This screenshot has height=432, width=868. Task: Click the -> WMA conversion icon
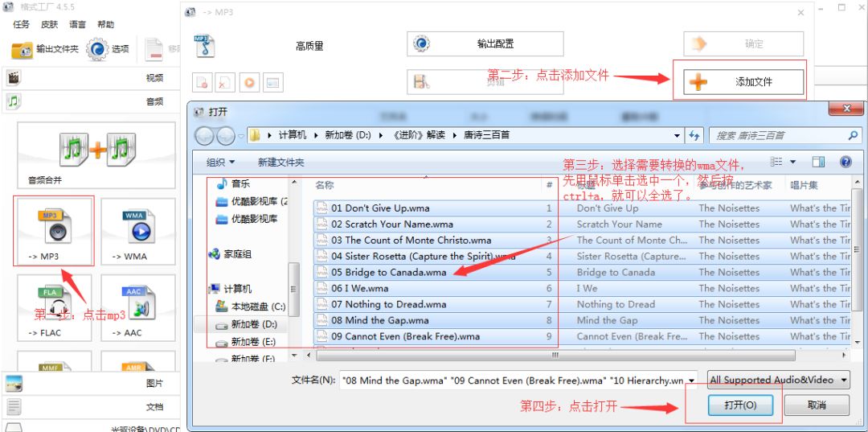coord(138,231)
